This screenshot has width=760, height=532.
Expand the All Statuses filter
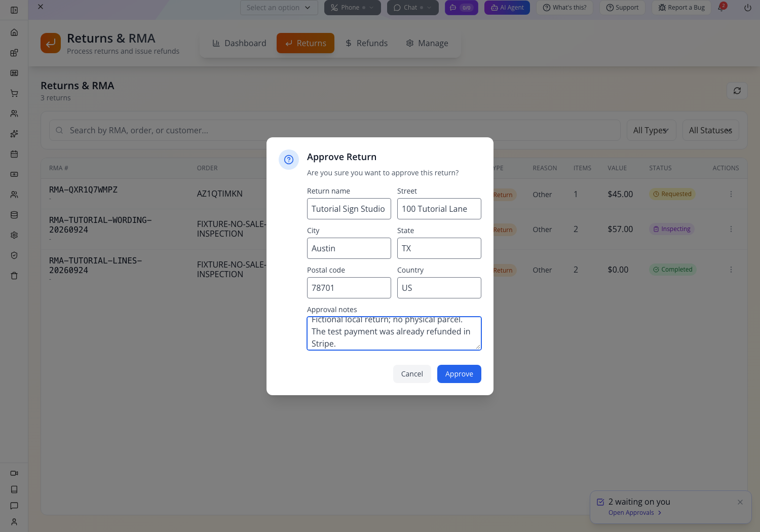[x=711, y=130]
